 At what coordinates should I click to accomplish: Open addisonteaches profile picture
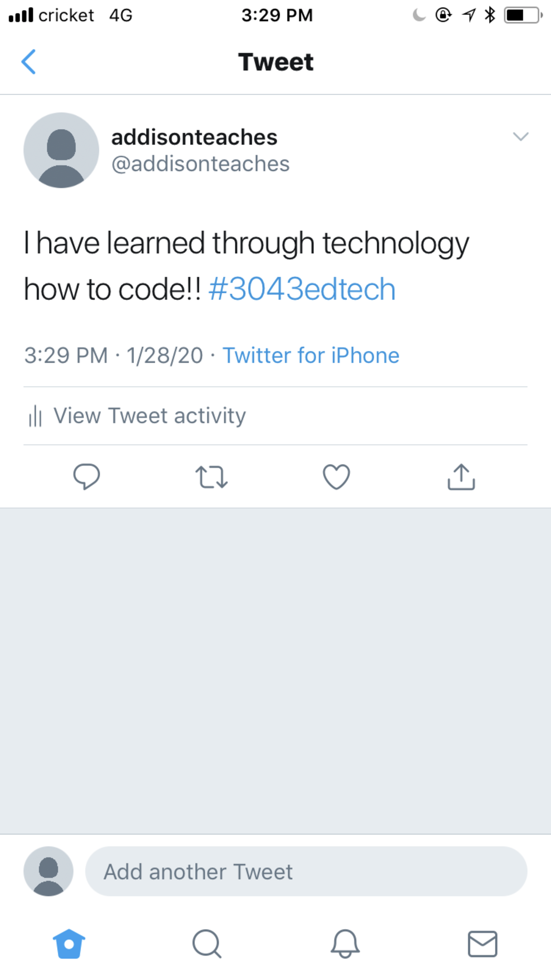click(x=61, y=150)
